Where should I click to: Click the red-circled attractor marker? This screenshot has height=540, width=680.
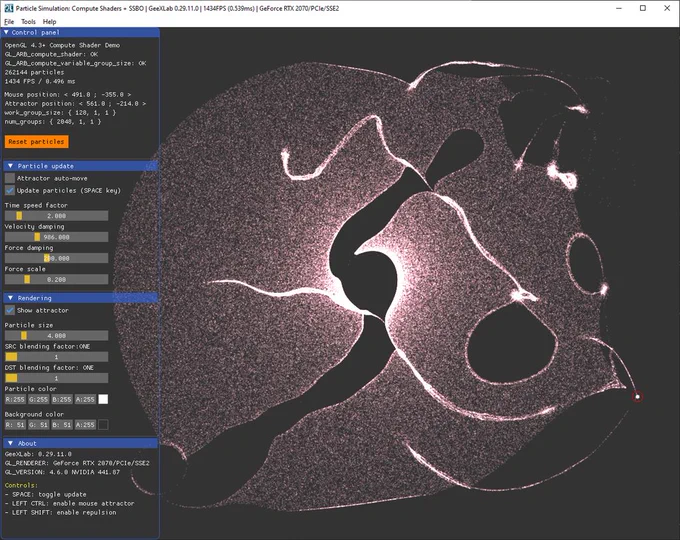(637, 396)
